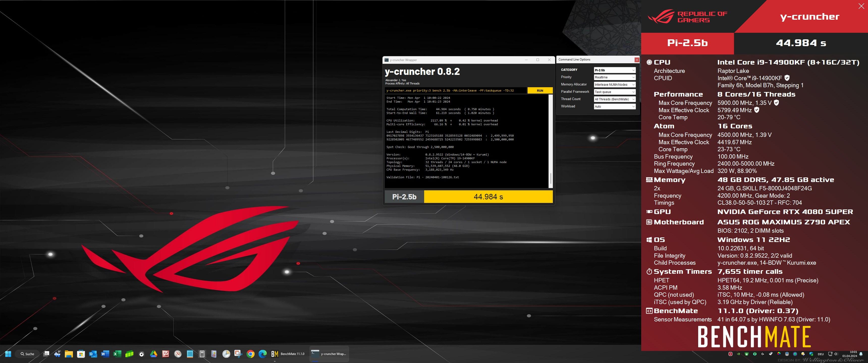This screenshot has width=868, height=363.
Task: Open the blue notepad app in taskbar
Action: [190, 354]
